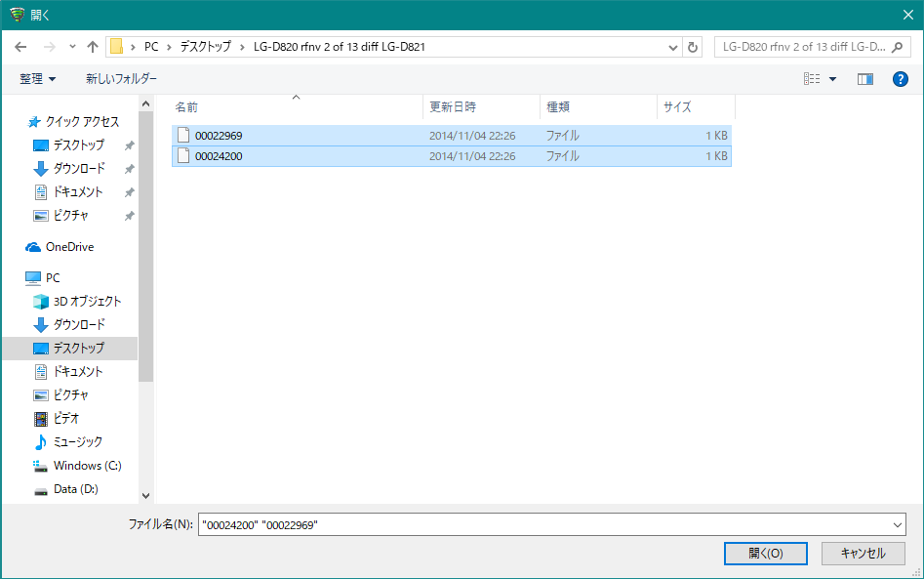Select デスクトップ in the address breadcrumb
Viewport: 924px width, 579px height.
pyautogui.click(x=206, y=47)
